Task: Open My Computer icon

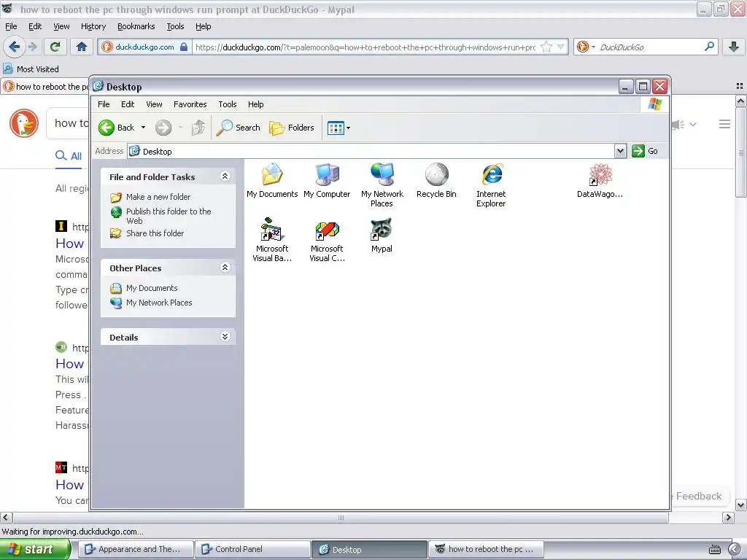Action: [x=327, y=181]
